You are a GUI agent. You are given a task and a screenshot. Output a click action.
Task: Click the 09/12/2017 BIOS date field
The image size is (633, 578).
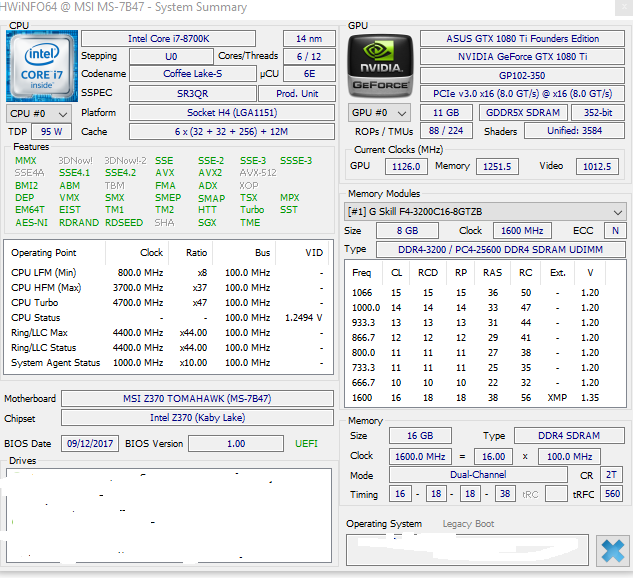pos(90,444)
